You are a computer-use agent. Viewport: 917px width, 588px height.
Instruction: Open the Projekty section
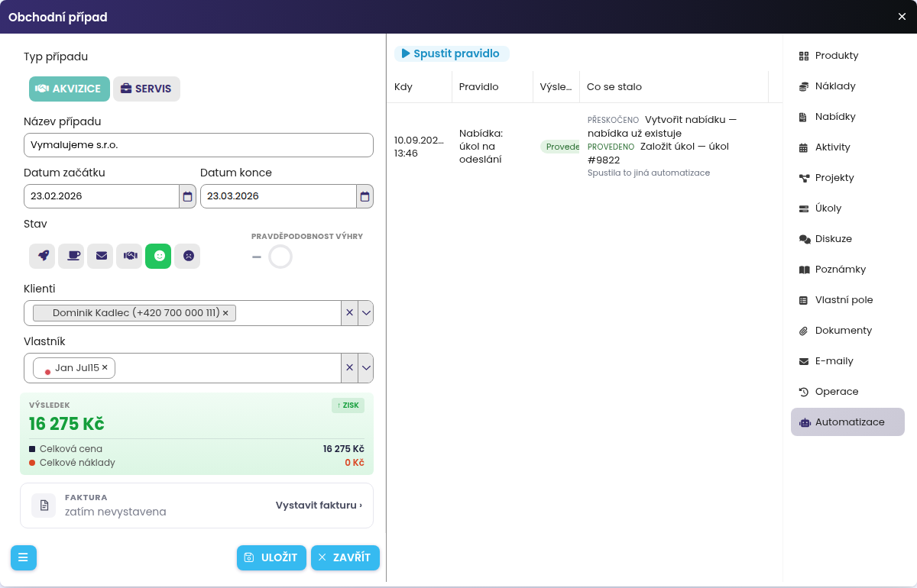[847, 178]
